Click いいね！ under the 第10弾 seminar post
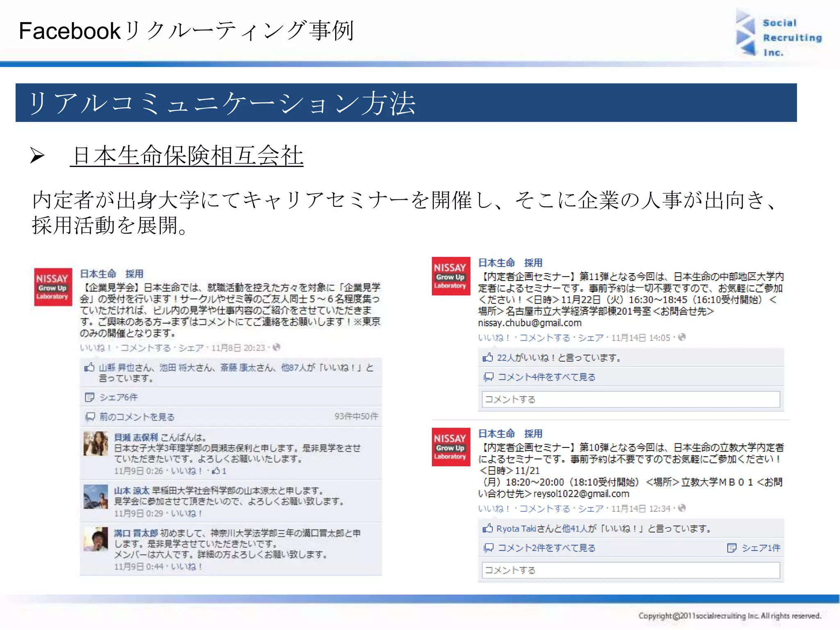The height and width of the screenshot is (630, 840). point(494,509)
